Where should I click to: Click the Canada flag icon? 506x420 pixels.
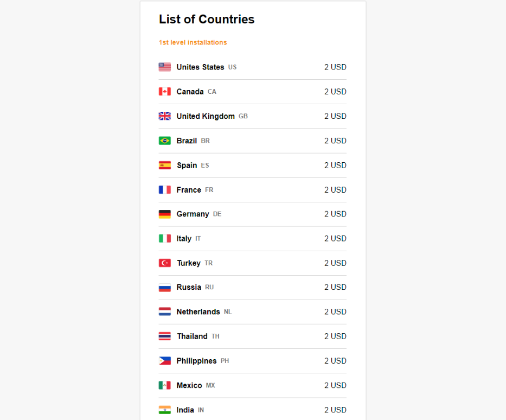click(x=164, y=91)
